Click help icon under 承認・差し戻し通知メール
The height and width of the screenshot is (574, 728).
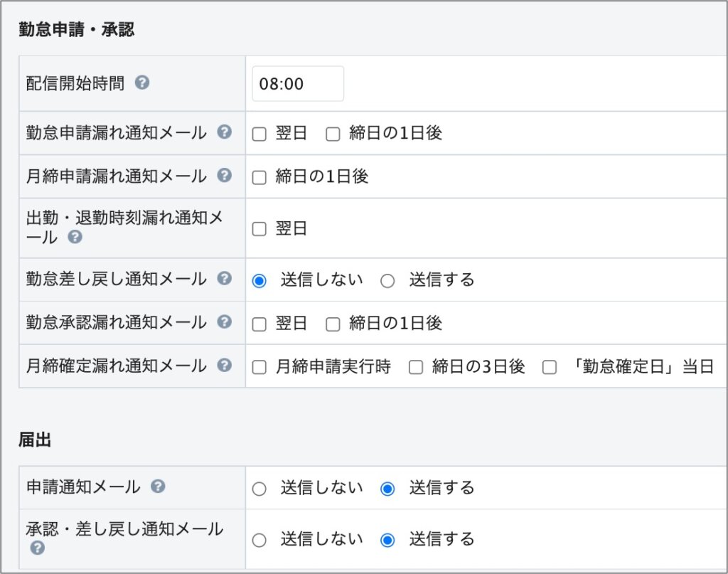tap(37, 548)
